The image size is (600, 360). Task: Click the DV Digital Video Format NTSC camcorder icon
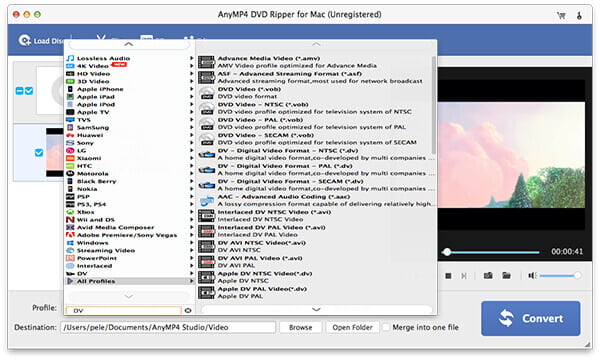(x=207, y=155)
